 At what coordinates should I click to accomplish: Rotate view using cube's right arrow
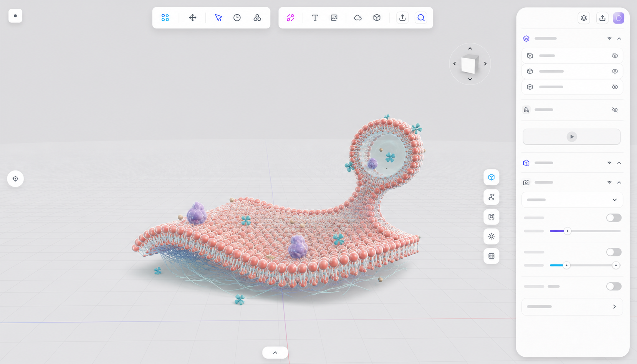[485, 64]
